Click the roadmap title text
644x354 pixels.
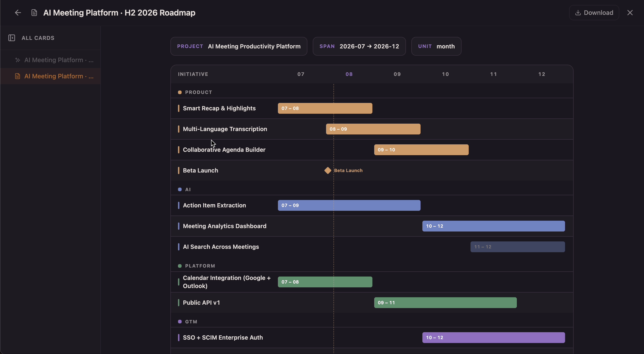pyautogui.click(x=119, y=13)
